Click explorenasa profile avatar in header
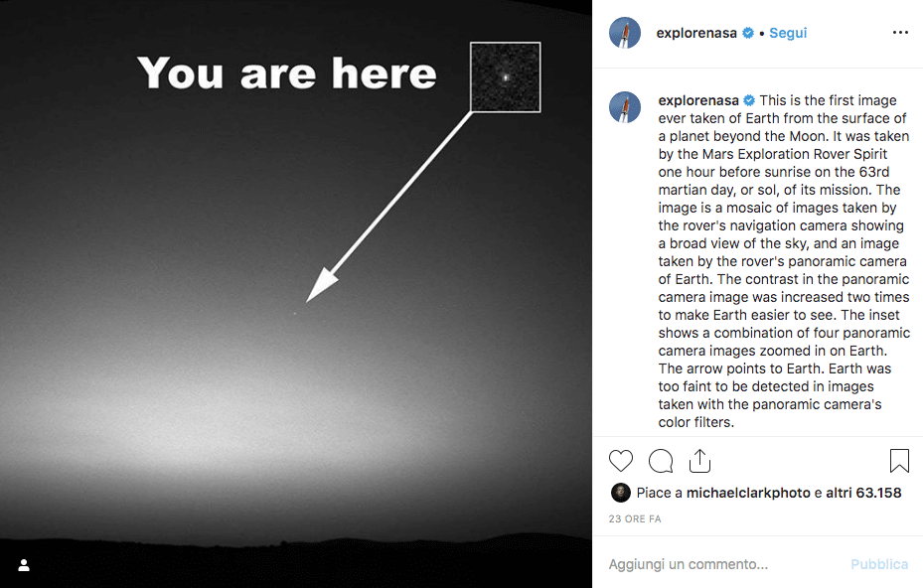The image size is (923, 588). [625, 33]
